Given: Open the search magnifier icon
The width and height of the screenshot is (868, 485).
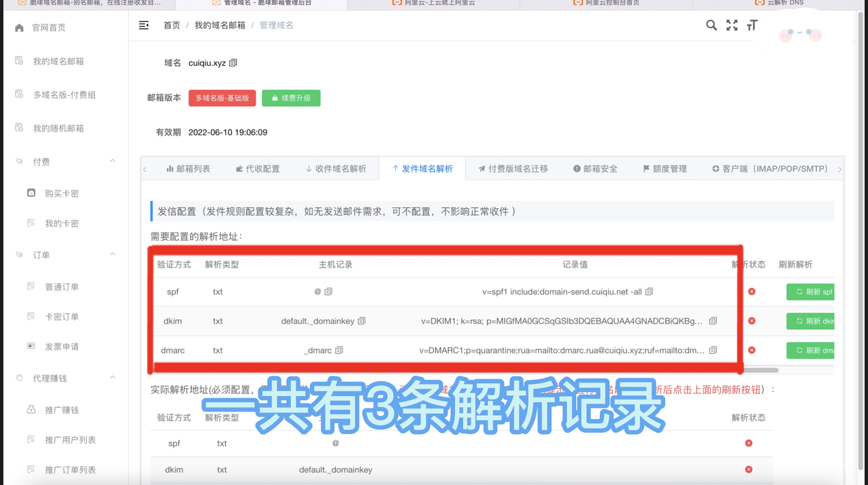Looking at the screenshot, I should click(x=711, y=25).
